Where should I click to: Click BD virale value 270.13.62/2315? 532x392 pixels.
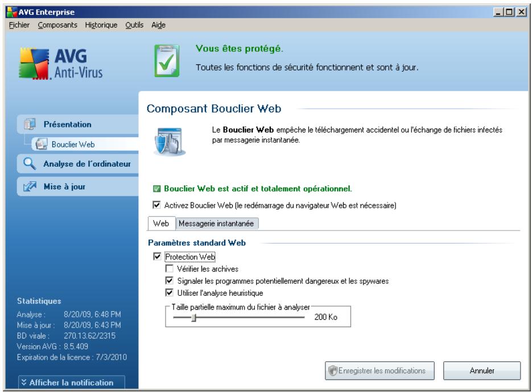pyautogui.click(x=89, y=336)
